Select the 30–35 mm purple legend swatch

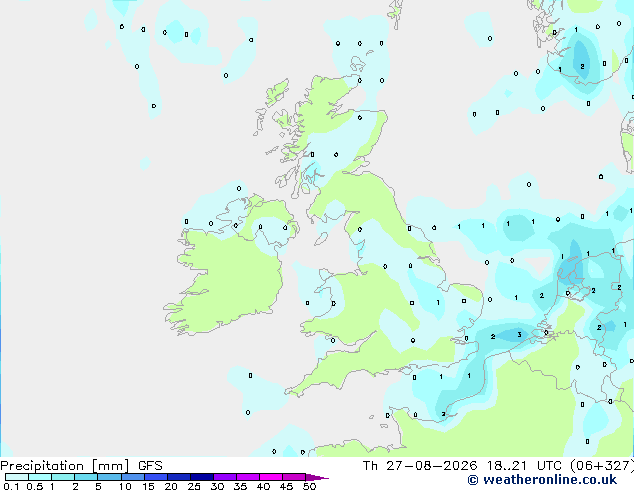click(x=224, y=477)
